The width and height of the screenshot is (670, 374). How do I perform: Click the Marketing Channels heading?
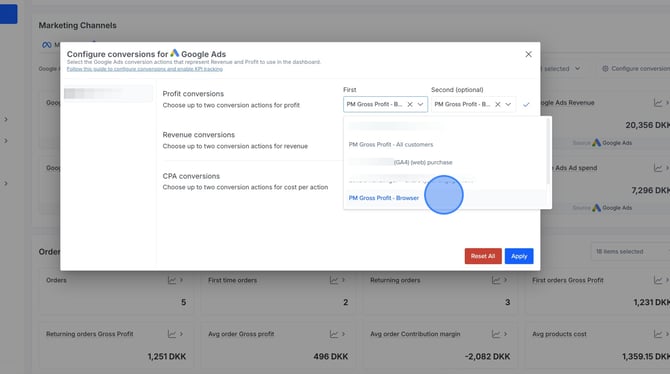(x=77, y=26)
